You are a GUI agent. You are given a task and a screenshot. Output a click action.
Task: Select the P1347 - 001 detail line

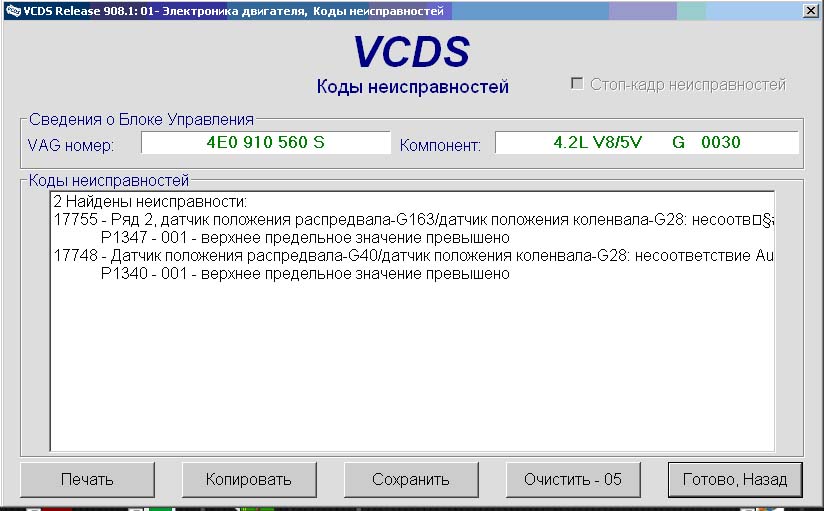305,238
